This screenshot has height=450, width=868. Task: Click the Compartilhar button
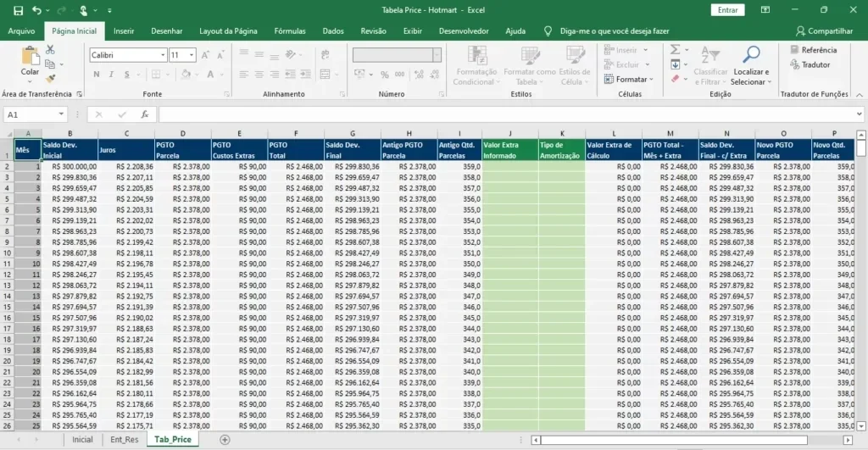(x=824, y=31)
